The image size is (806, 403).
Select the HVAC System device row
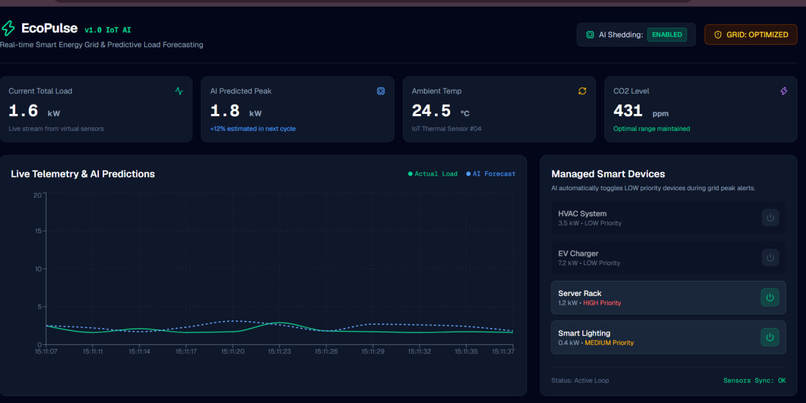click(x=668, y=218)
